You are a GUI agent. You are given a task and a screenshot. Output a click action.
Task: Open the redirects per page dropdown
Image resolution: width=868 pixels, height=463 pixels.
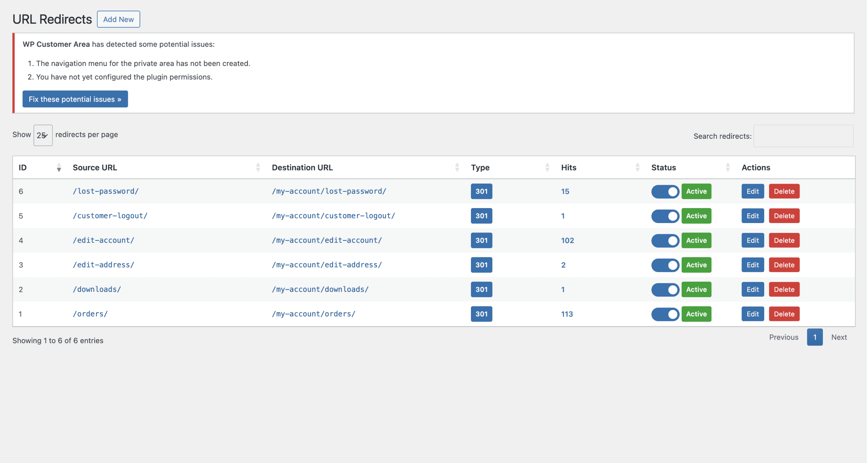click(x=43, y=135)
